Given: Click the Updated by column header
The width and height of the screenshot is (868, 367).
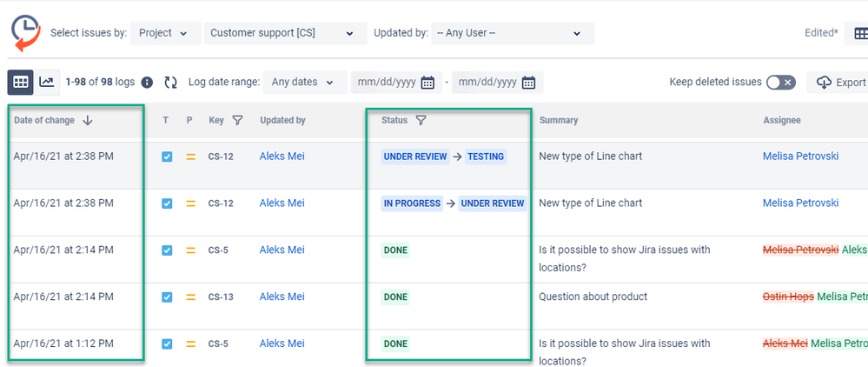Looking at the screenshot, I should (283, 120).
